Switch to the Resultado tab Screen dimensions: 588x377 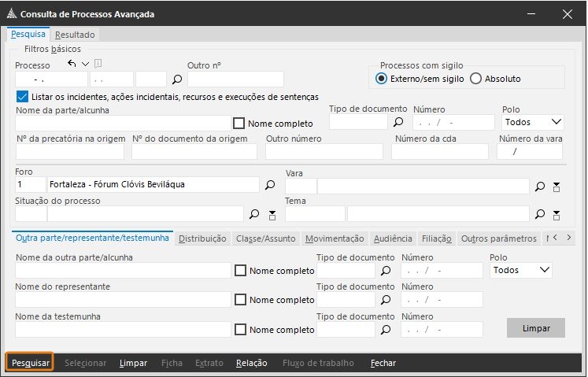tap(75, 35)
